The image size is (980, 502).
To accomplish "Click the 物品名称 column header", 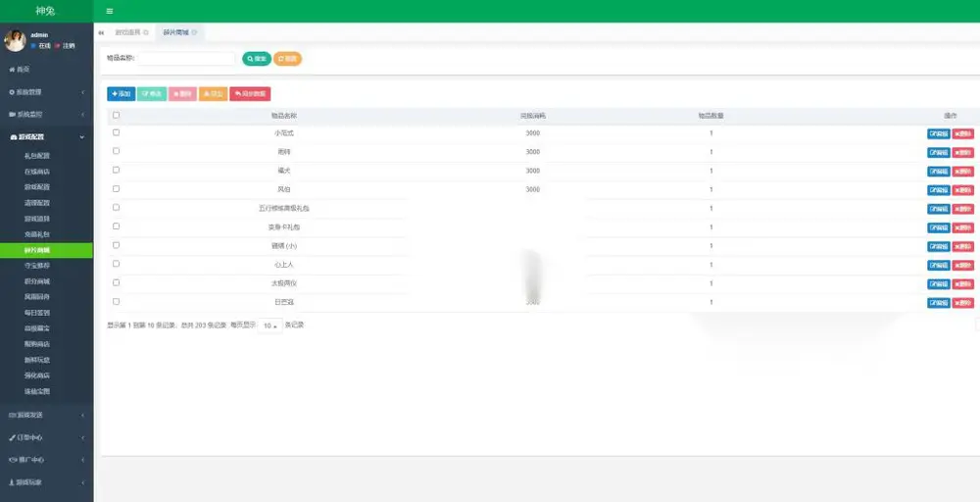I will coord(284,116).
